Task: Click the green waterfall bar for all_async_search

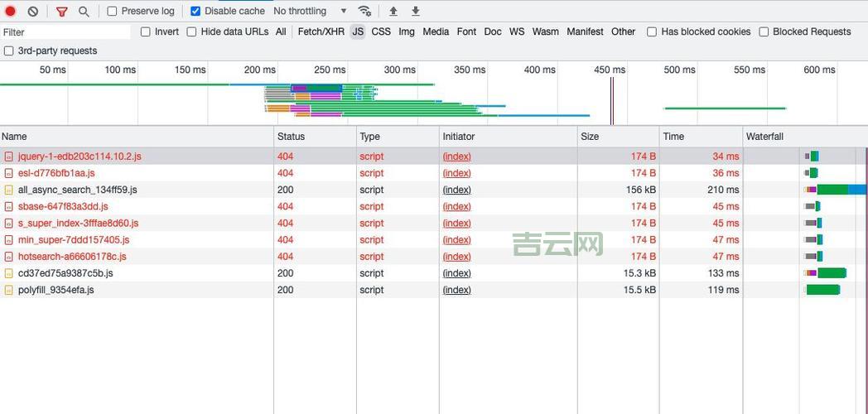Action: click(x=832, y=190)
